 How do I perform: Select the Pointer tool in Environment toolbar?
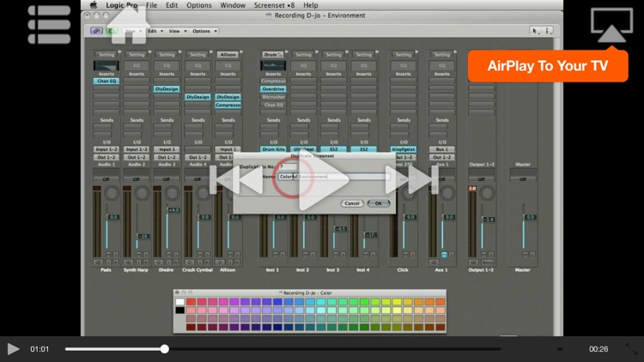pyautogui.click(x=535, y=31)
